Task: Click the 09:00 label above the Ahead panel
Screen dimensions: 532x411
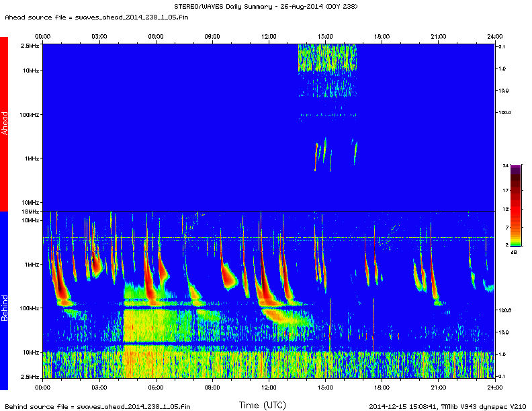Action: pyautogui.click(x=212, y=37)
